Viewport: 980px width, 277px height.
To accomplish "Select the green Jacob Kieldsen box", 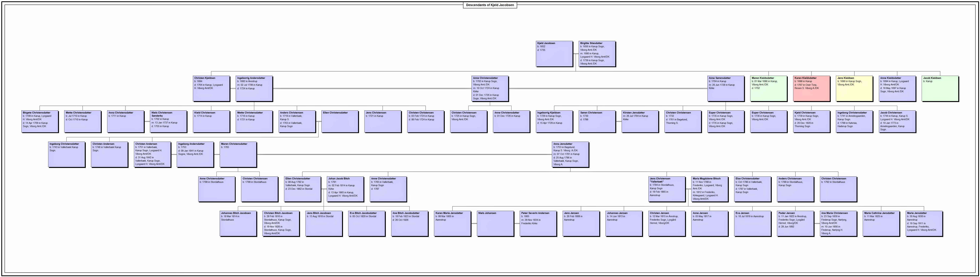I will pyautogui.click(x=940, y=88).
